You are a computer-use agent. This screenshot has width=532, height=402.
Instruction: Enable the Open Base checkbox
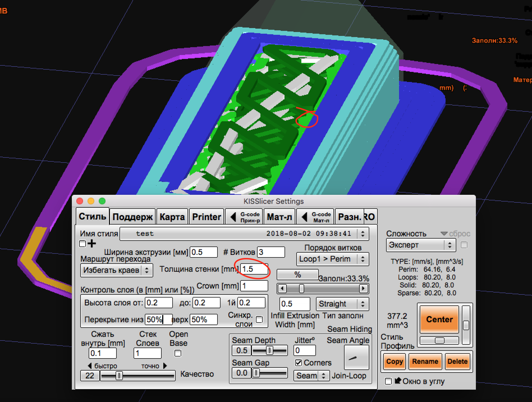coord(178,353)
